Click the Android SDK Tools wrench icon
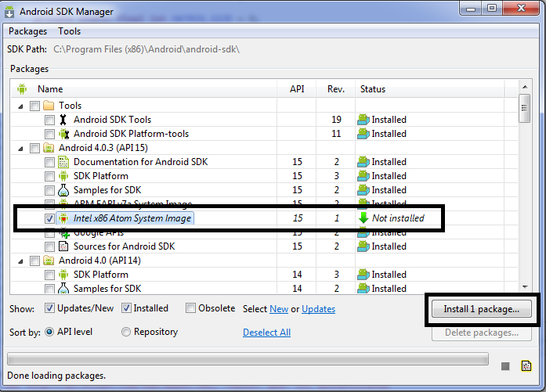The image size is (546, 392). point(63,120)
